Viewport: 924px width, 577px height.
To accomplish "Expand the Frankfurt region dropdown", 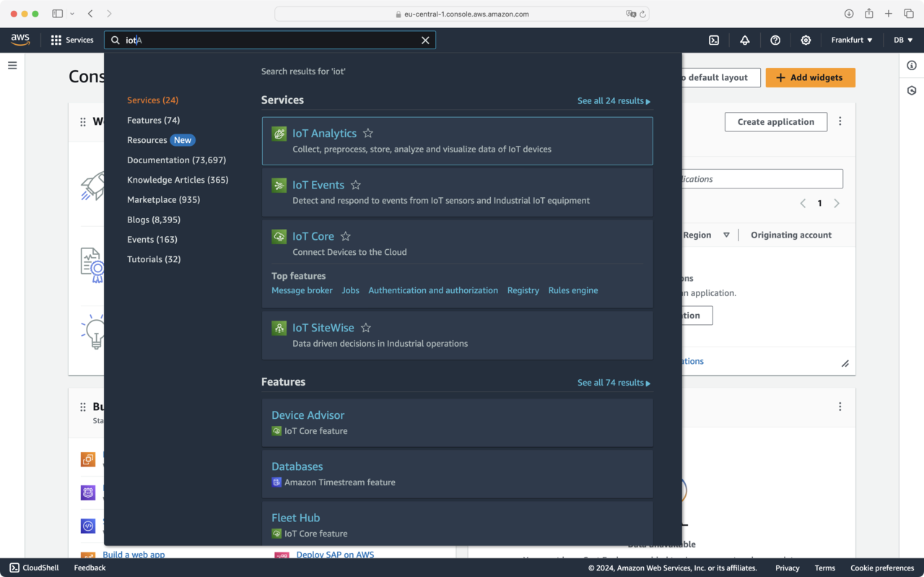I will point(851,40).
